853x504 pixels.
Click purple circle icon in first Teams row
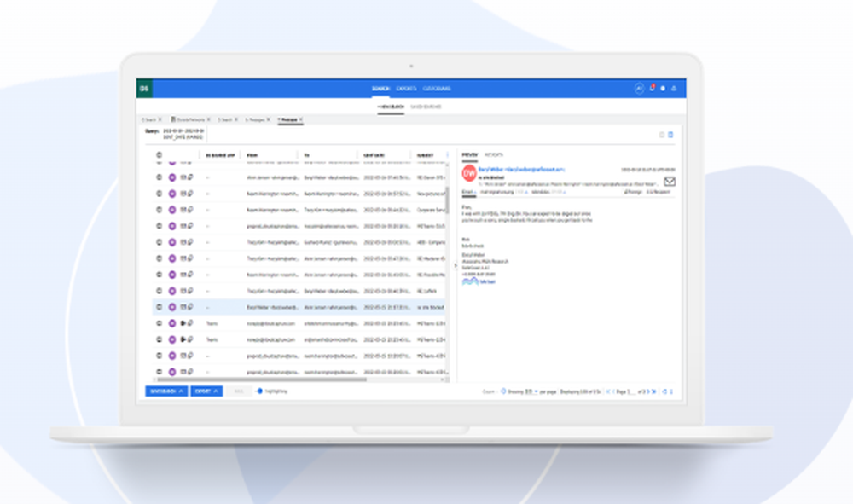point(172,323)
